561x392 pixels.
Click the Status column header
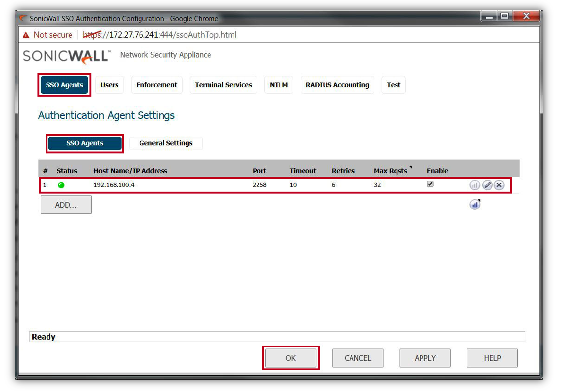coord(67,171)
